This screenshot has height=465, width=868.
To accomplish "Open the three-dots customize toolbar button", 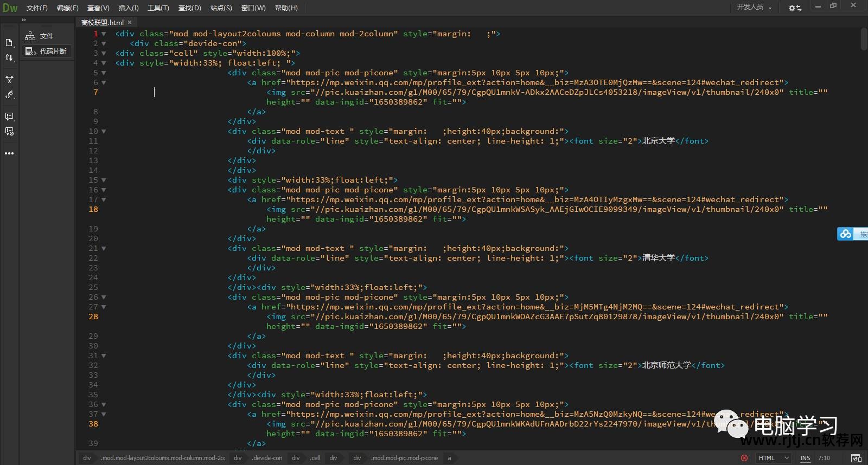I will [9, 153].
